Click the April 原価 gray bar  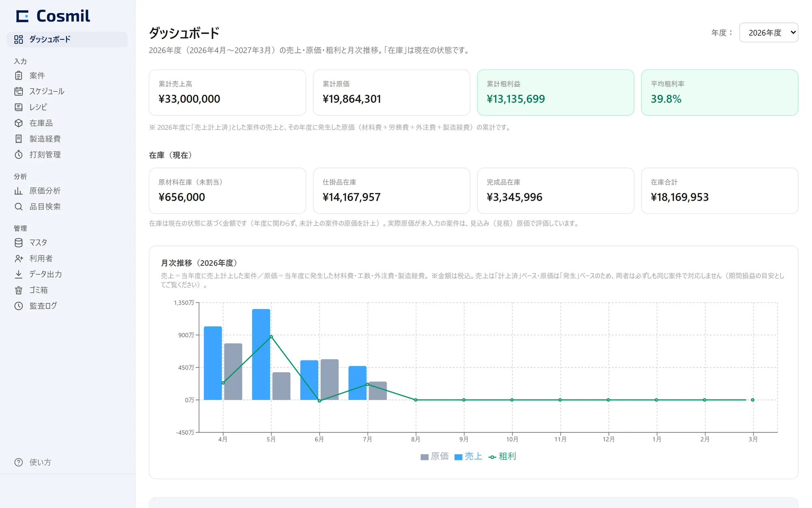pos(233,372)
